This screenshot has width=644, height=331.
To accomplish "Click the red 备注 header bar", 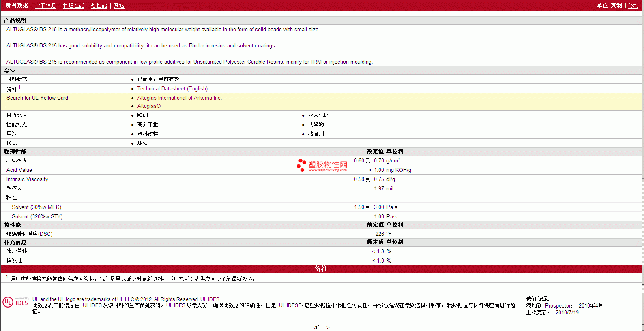I will [321, 269].
